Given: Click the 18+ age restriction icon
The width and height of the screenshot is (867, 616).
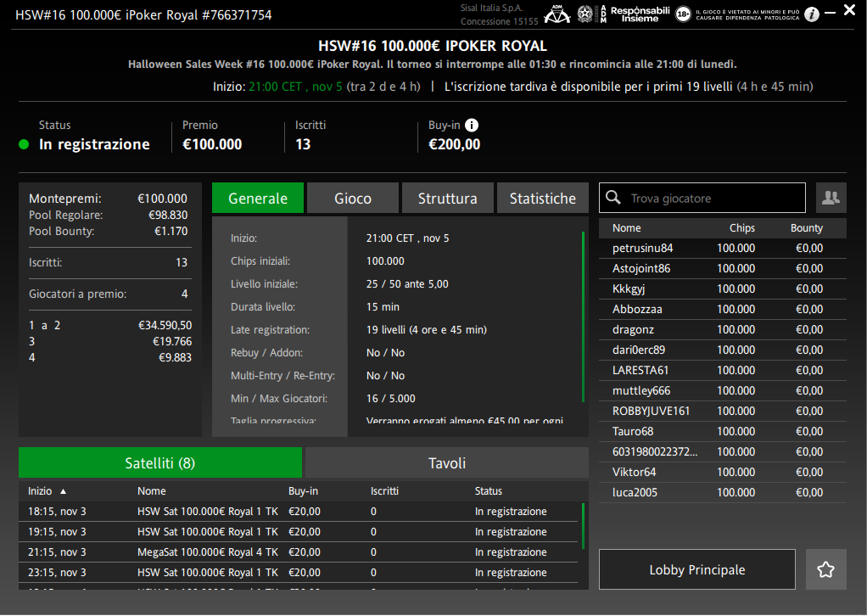Looking at the screenshot, I should tap(683, 14).
